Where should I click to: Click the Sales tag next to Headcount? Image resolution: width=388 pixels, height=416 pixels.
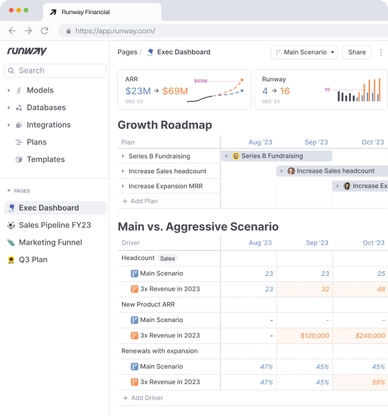pos(167,258)
